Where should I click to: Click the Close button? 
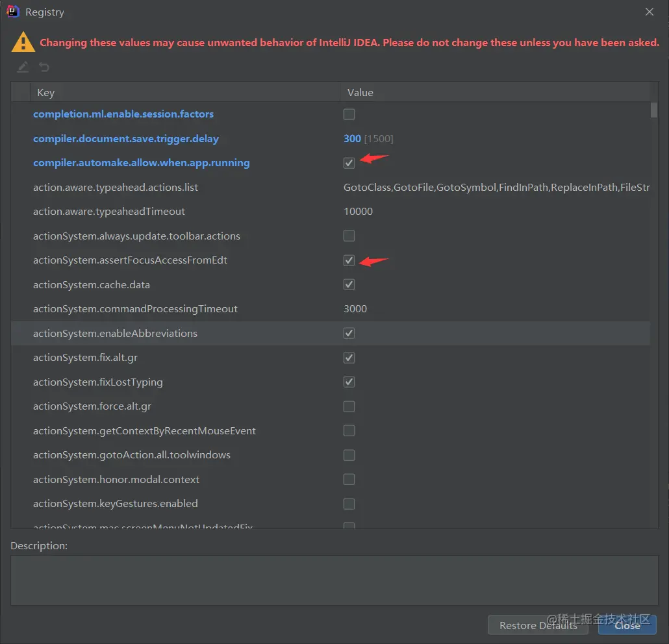tap(627, 625)
